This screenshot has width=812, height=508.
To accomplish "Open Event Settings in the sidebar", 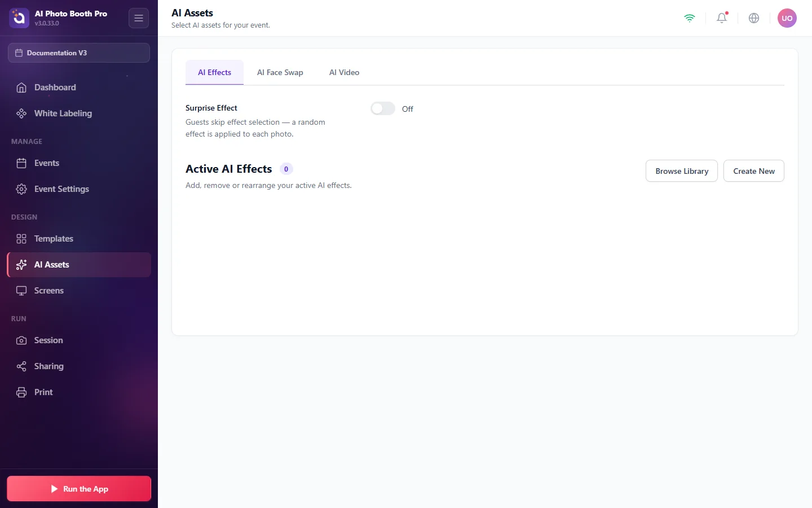I will (x=79, y=189).
